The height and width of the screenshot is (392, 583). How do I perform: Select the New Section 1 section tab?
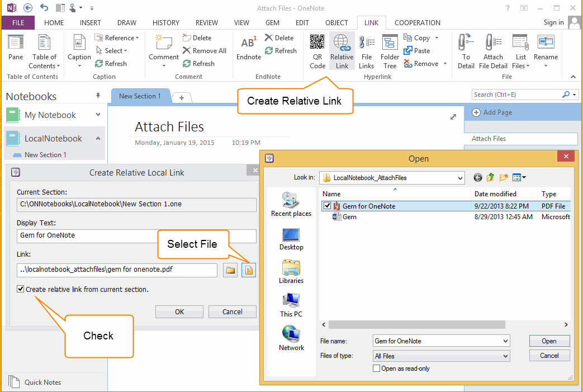(x=140, y=96)
